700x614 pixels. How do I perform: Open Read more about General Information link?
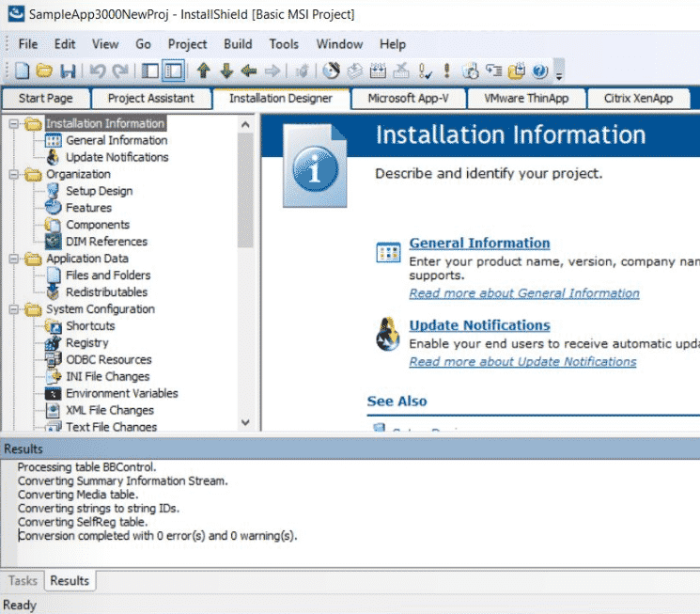(x=524, y=293)
